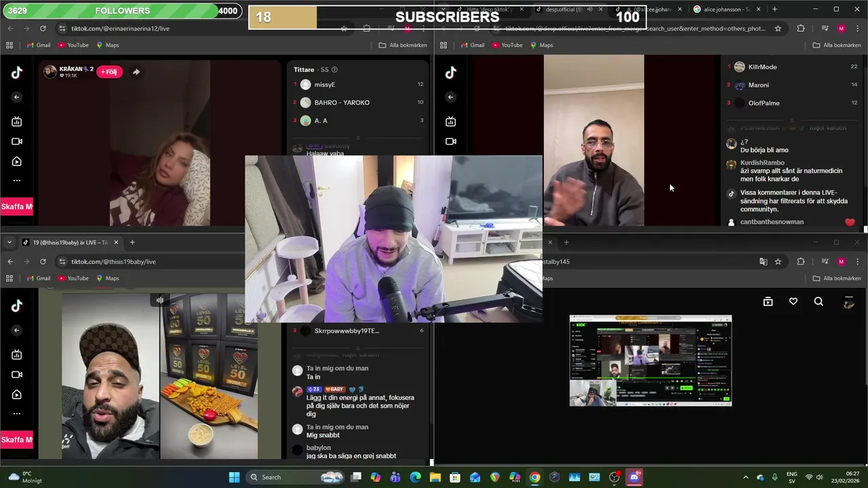Open LIVE TV icon in desp.official sidebar
The image size is (868, 488).
pyautogui.click(x=451, y=121)
